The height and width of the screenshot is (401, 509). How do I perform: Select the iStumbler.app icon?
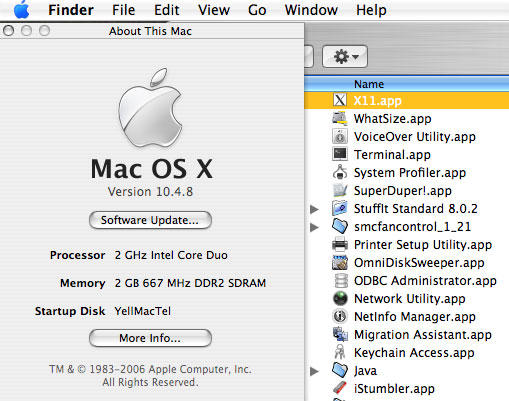coord(340,388)
